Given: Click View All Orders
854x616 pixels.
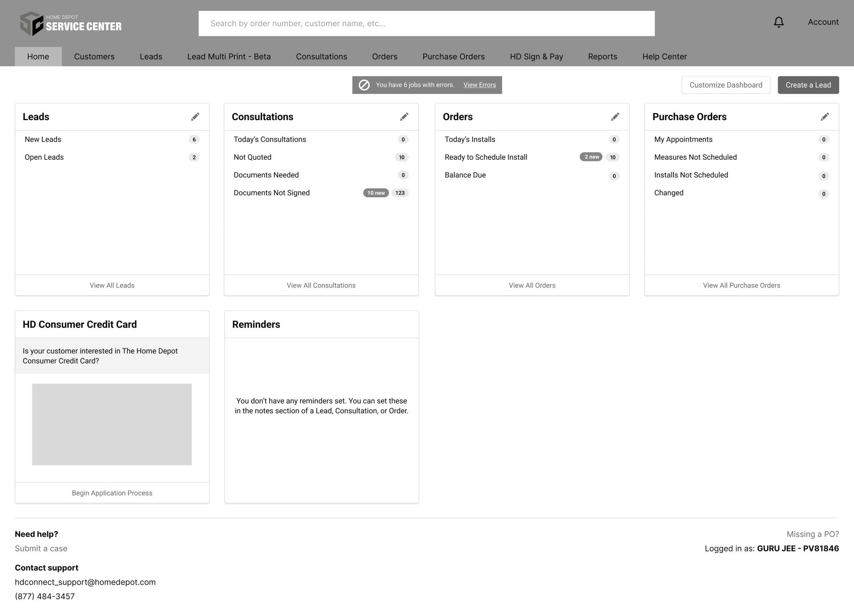Looking at the screenshot, I should click(532, 285).
